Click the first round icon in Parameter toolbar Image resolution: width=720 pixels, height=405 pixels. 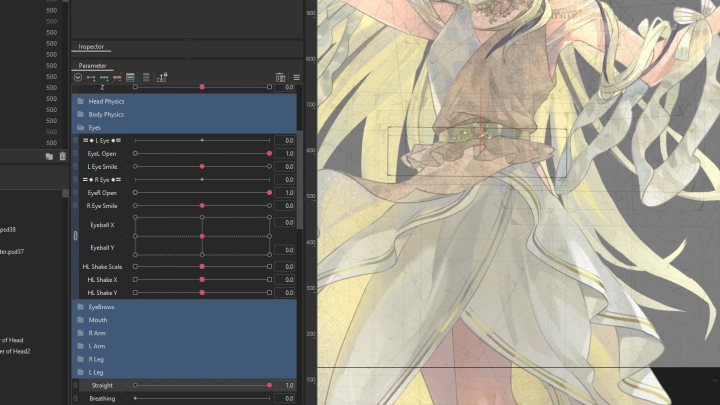tap(78, 77)
